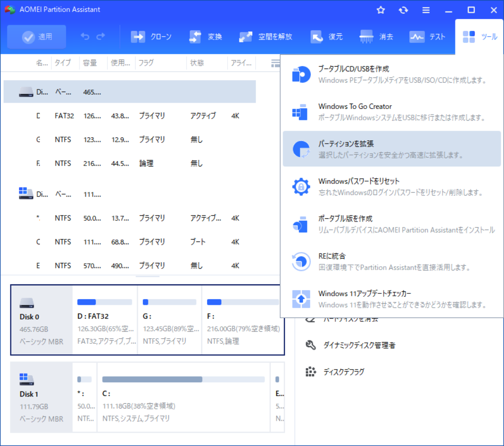
Task: Open the Recover (復元) toolbar item
Action: coord(326,37)
